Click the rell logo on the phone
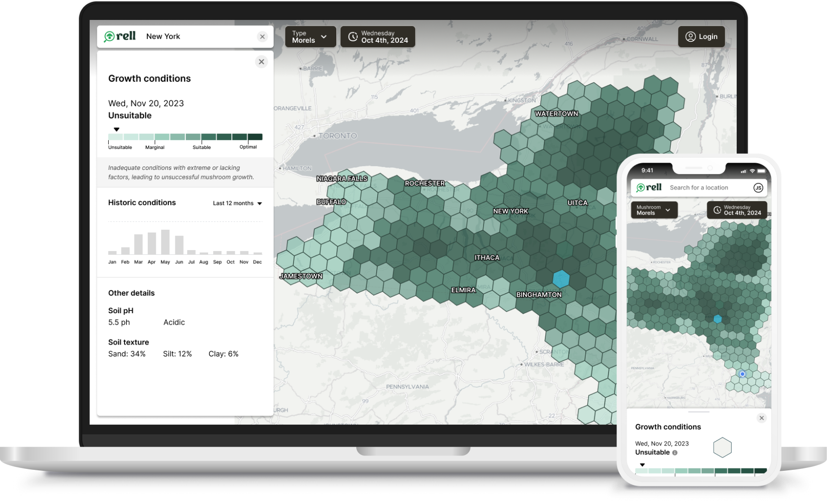 [x=649, y=187]
